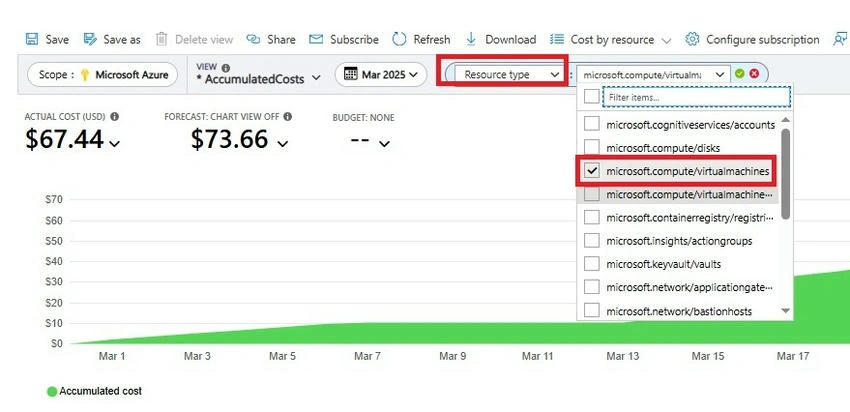Viewport: 850px width, 412px height.
Task: Click the Download label
Action: [x=511, y=40]
